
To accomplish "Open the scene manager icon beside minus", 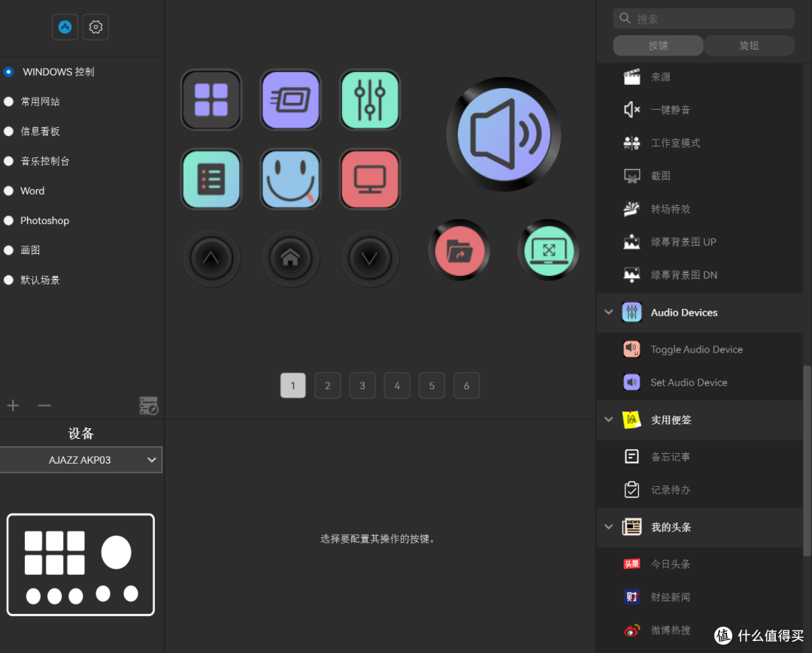I will pyautogui.click(x=149, y=406).
